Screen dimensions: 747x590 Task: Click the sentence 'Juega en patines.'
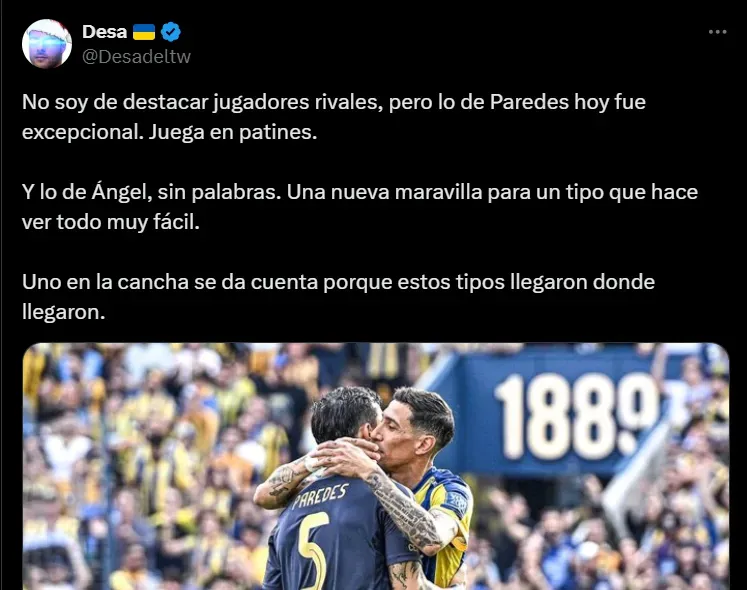click(232, 132)
